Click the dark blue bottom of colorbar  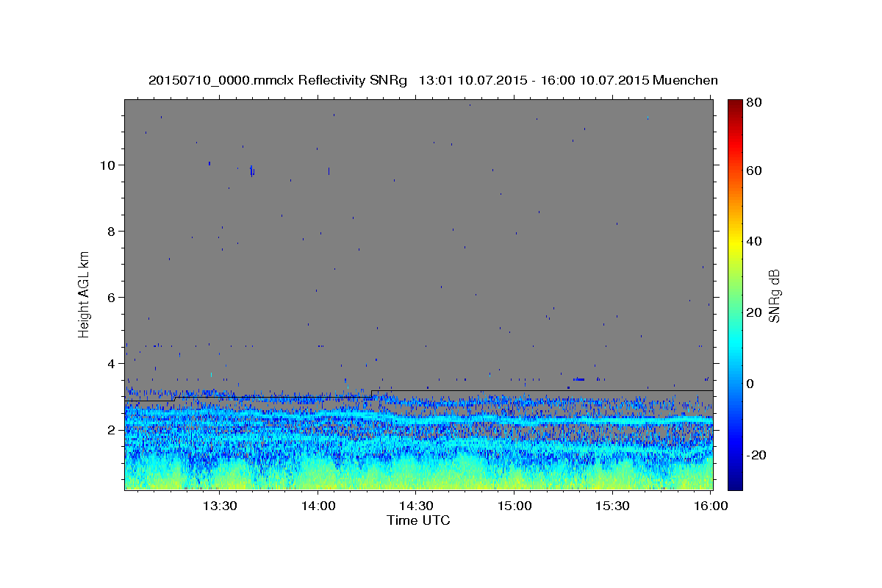point(734,484)
